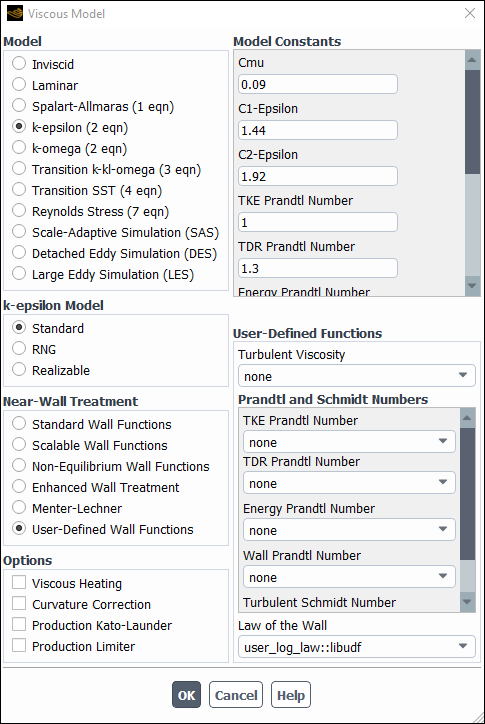Screen dimensions: 485x724
Task: Select Transition k-kl-omega (3 eqn)
Action: click(19, 169)
